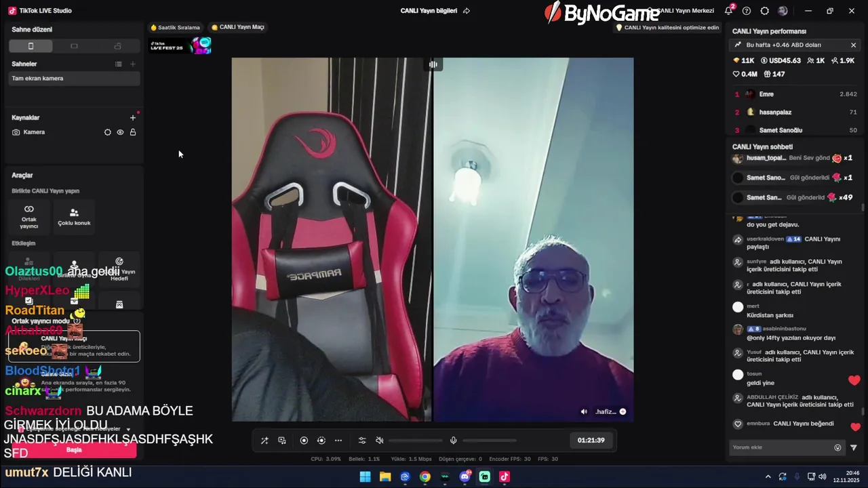Select the landscape scene layout
The width and height of the screenshot is (868, 488).
point(74,46)
